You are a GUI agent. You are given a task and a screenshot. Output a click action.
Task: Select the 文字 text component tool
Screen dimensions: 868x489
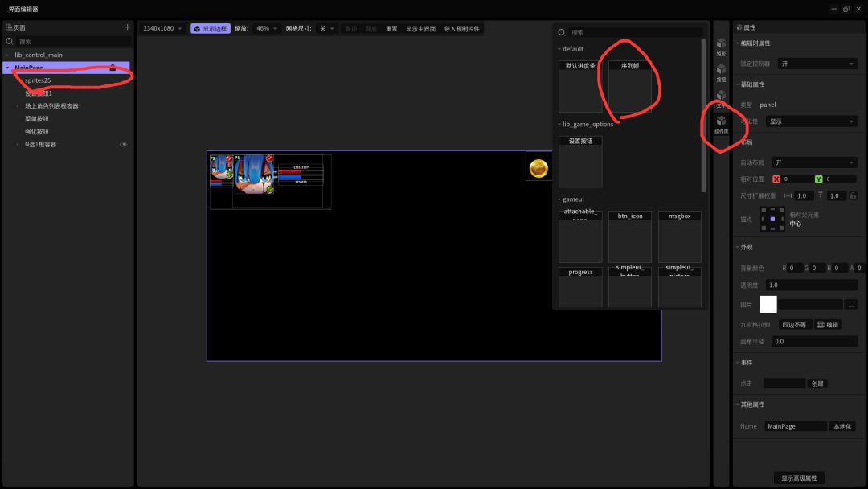pos(721,99)
